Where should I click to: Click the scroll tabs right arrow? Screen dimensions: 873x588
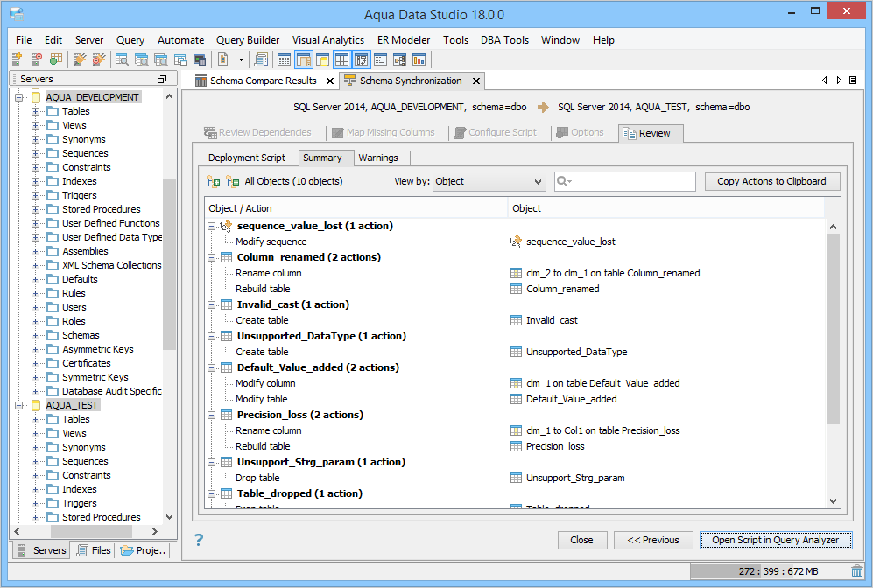(839, 80)
